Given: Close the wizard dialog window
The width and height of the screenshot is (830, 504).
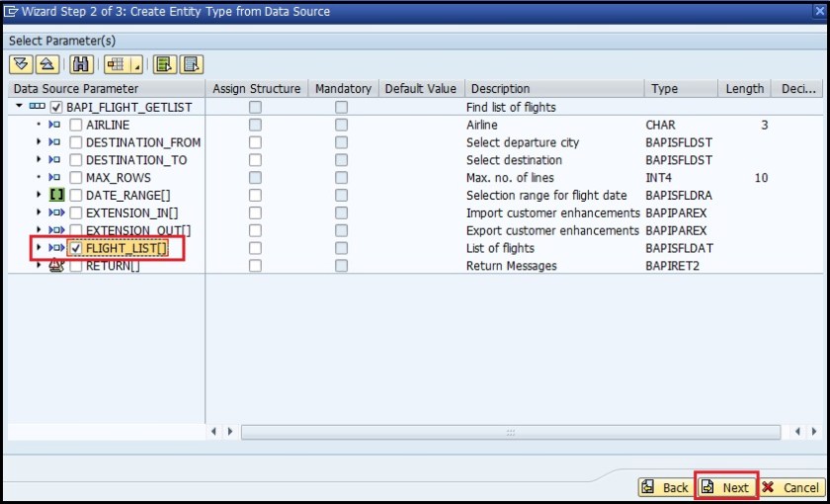Looking at the screenshot, I should point(818,11).
